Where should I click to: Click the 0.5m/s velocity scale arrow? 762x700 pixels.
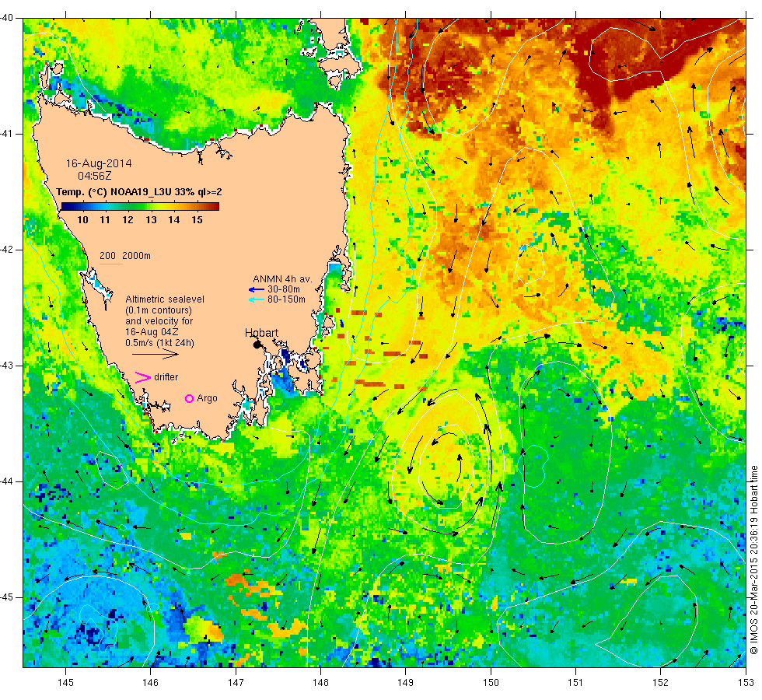point(156,354)
